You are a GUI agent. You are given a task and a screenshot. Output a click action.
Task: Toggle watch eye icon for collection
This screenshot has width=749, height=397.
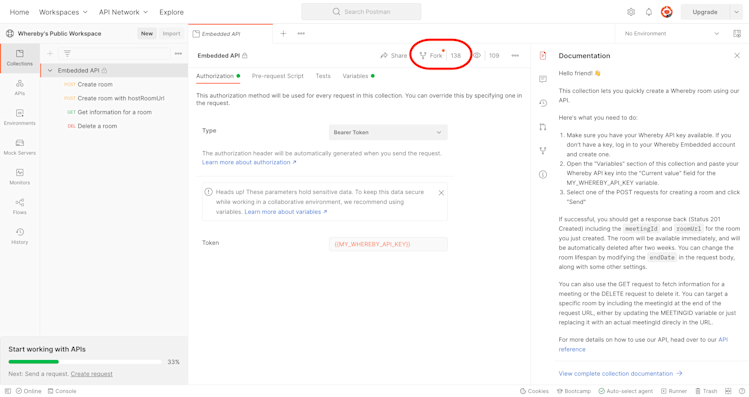click(477, 55)
